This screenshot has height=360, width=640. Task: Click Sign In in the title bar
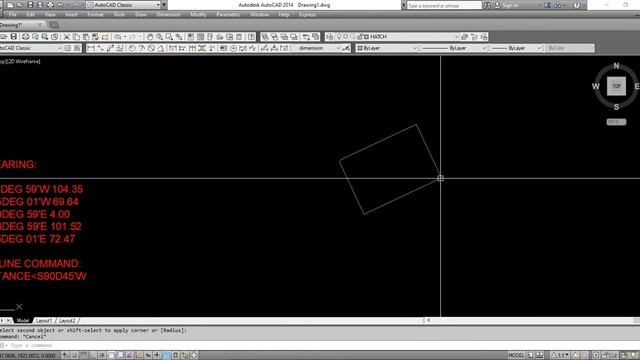[x=510, y=5]
